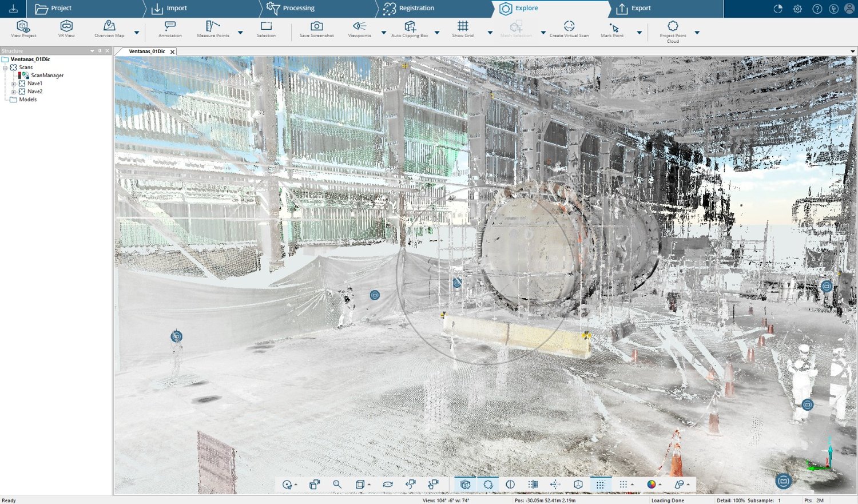Click the hand with camera icon in view toolbar
This screenshot has width=858, height=504.
(433, 485)
